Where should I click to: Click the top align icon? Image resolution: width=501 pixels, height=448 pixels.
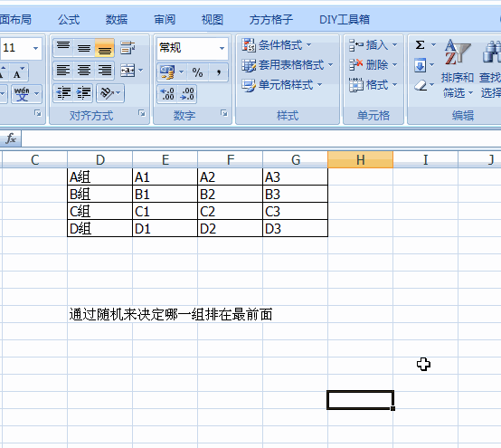click(x=63, y=48)
